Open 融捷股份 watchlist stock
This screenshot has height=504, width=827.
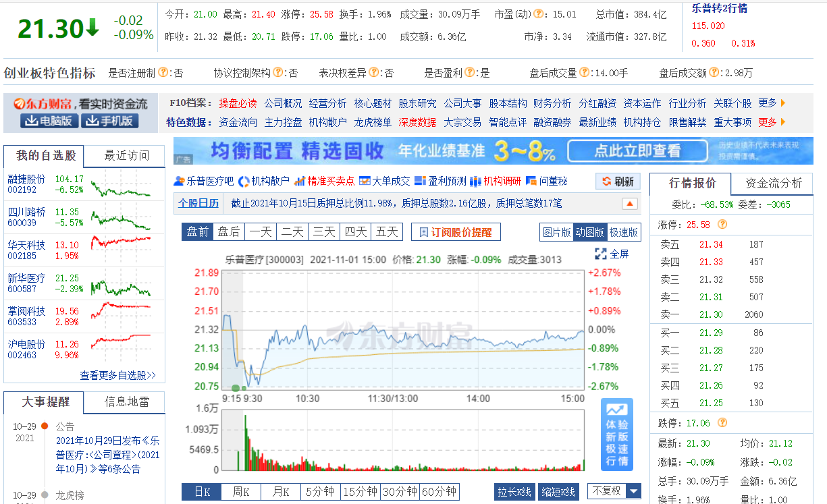[26, 179]
